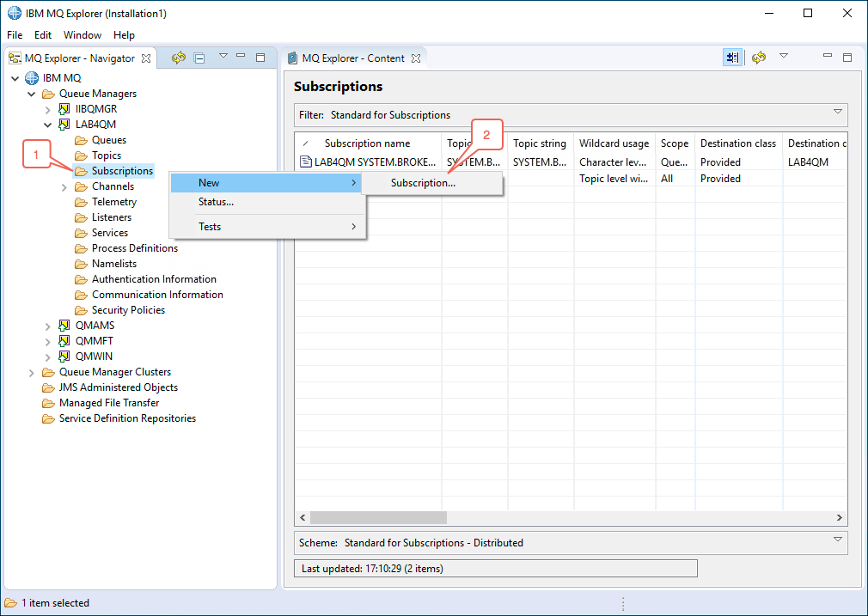
Task: Close the MQ Explorer - Navigator tab
Action: click(146, 58)
